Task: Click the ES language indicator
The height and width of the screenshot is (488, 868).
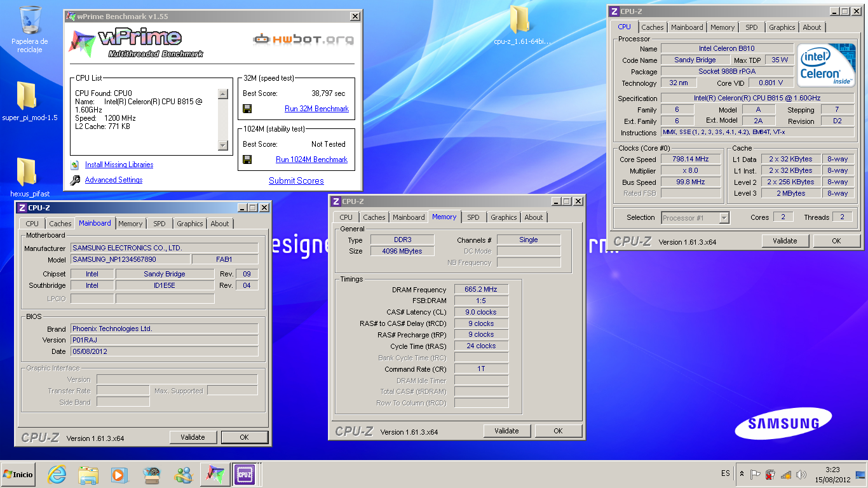Action: tap(726, 473)
